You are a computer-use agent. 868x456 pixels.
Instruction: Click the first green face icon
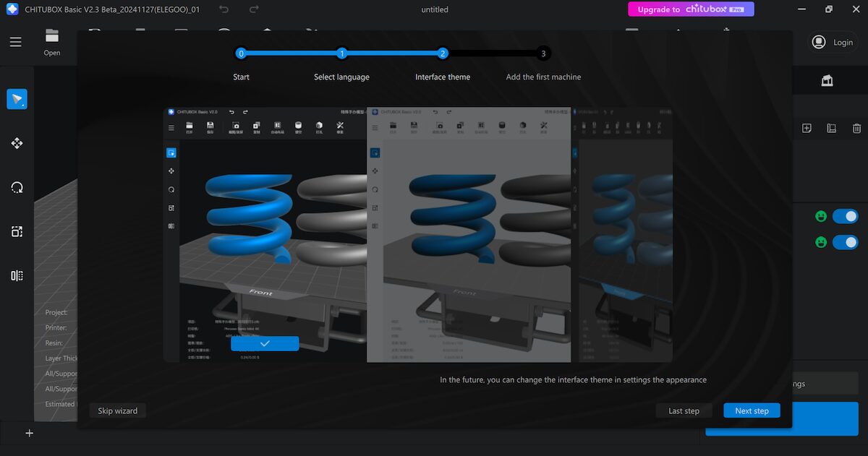[x=820, y=216]
